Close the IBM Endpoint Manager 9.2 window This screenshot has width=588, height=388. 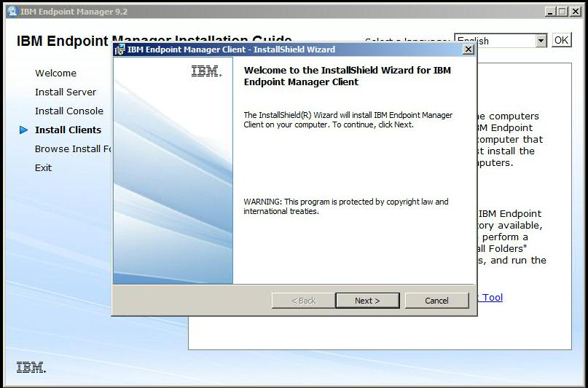pos(576,12)
